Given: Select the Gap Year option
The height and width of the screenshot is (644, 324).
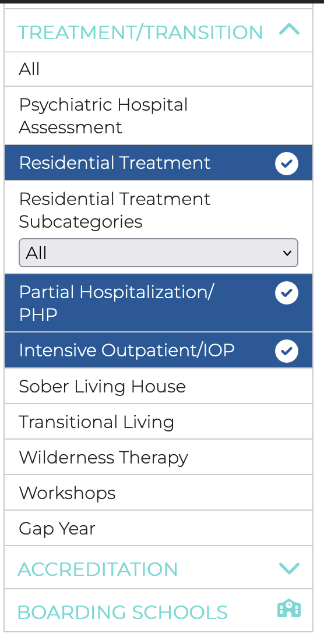Looking at the screenshot, I should coord(159,528).
